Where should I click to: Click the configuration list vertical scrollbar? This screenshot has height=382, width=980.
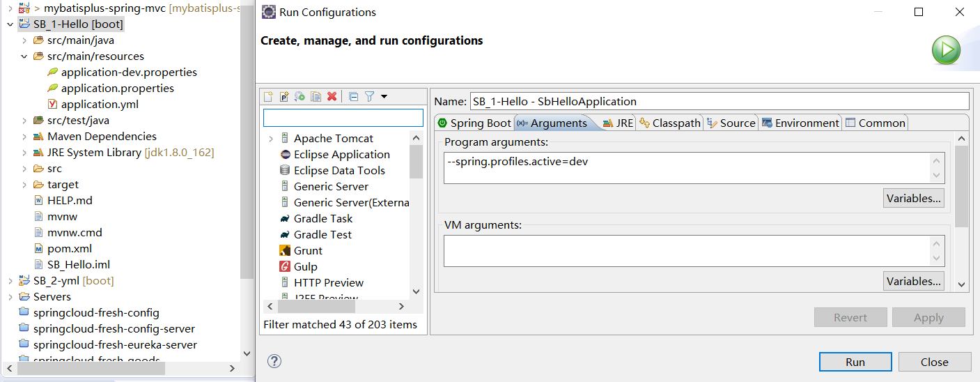417,162
